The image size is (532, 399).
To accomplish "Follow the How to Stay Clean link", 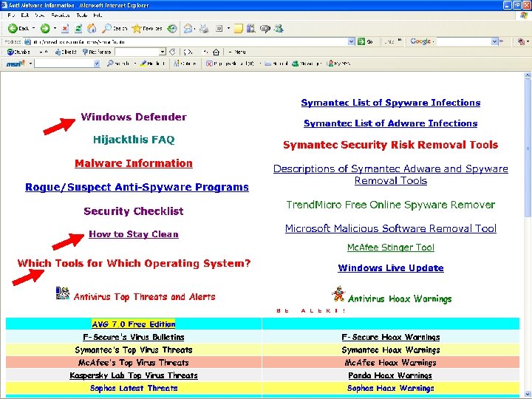I will [134, 234].
